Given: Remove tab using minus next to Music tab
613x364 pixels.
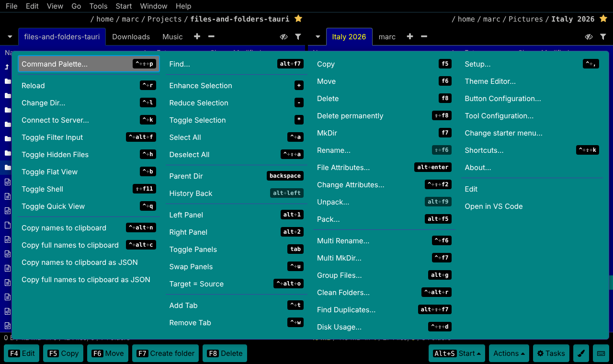Looking at the screenshot, I should [211, 36].
